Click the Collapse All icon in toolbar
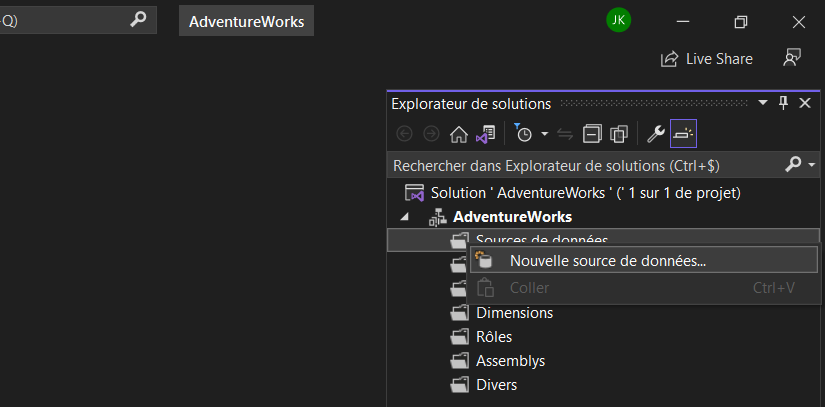Image resolution: width=825 pixels, height=407 pixels. 592,135
